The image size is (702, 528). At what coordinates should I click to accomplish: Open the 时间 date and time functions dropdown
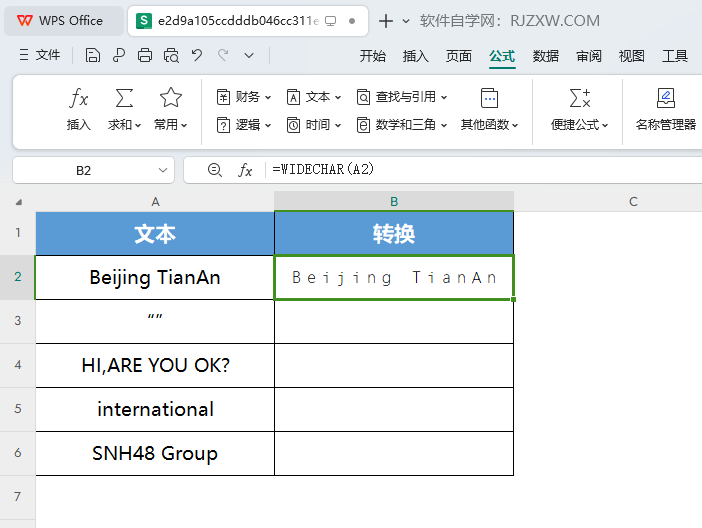pos(314,124)
